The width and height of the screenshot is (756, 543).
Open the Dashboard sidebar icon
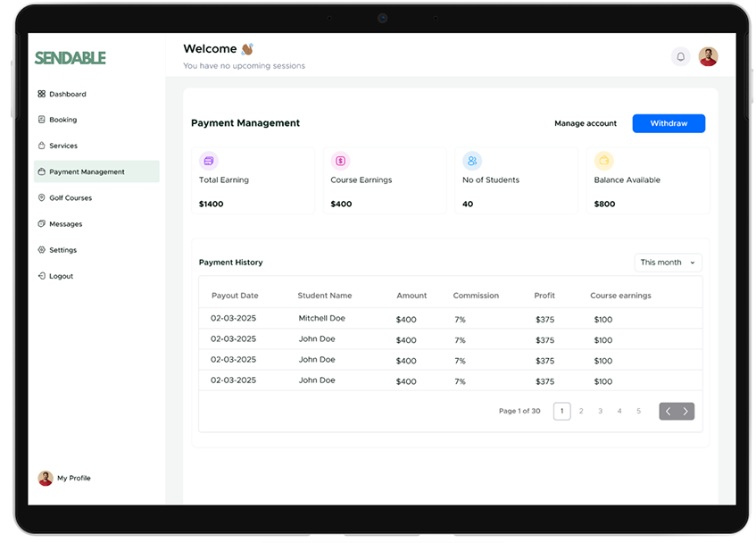40,94
